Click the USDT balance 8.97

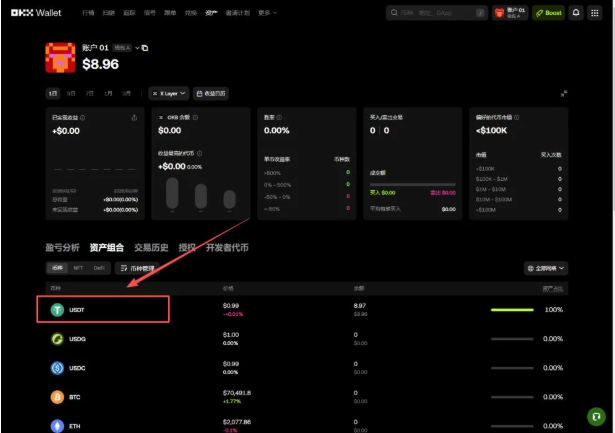tap(360, 306)
